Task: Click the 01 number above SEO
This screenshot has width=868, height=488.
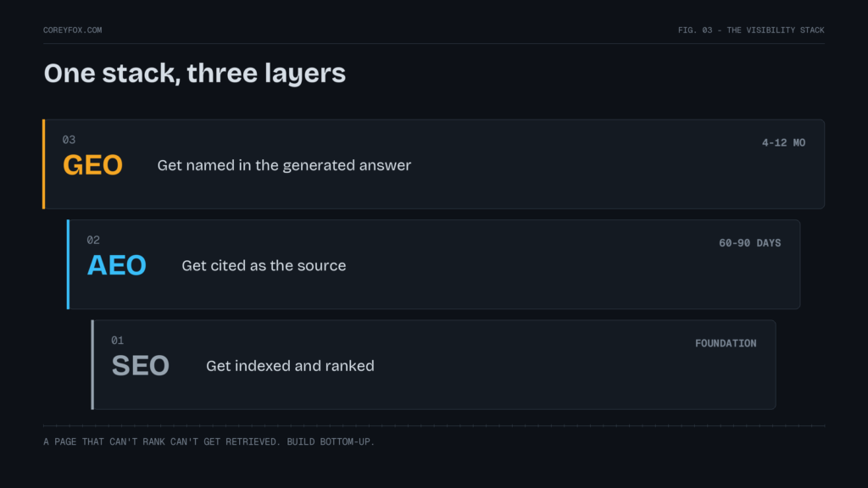Action: (x=117, y=341)
